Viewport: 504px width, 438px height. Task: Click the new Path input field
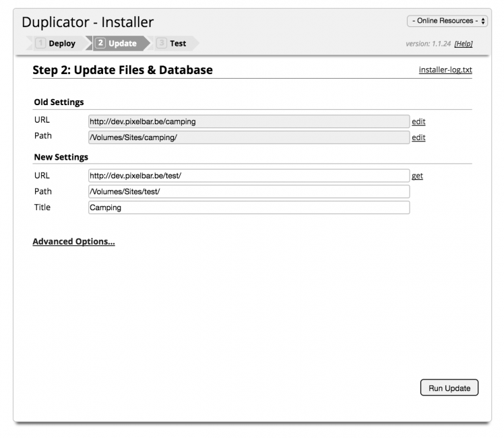[249, 191]
